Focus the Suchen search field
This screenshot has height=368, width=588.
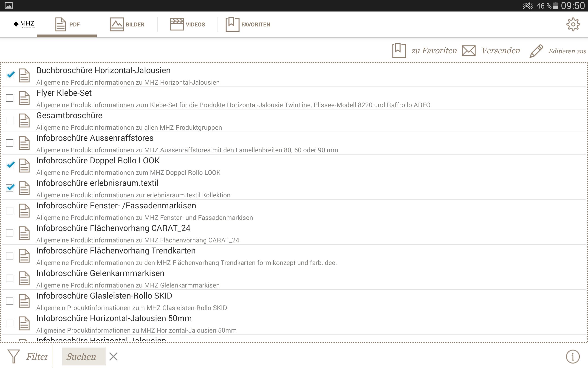click(84, 356)
